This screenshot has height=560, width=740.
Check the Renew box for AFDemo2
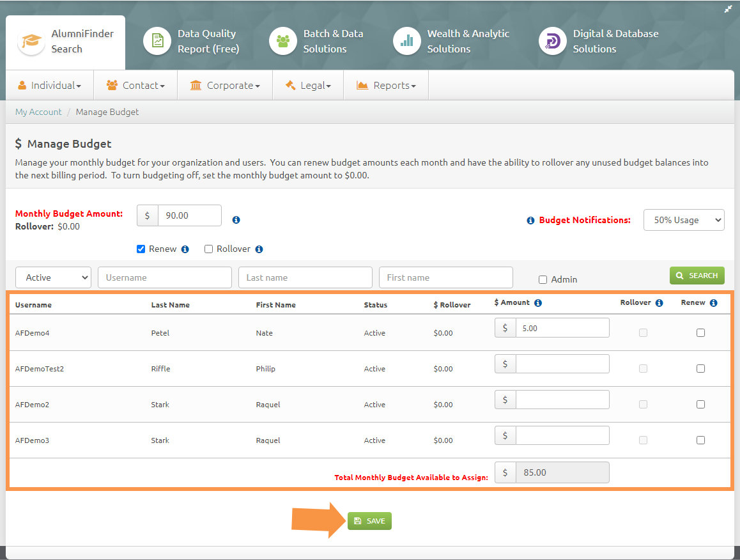tap(701, 405)
